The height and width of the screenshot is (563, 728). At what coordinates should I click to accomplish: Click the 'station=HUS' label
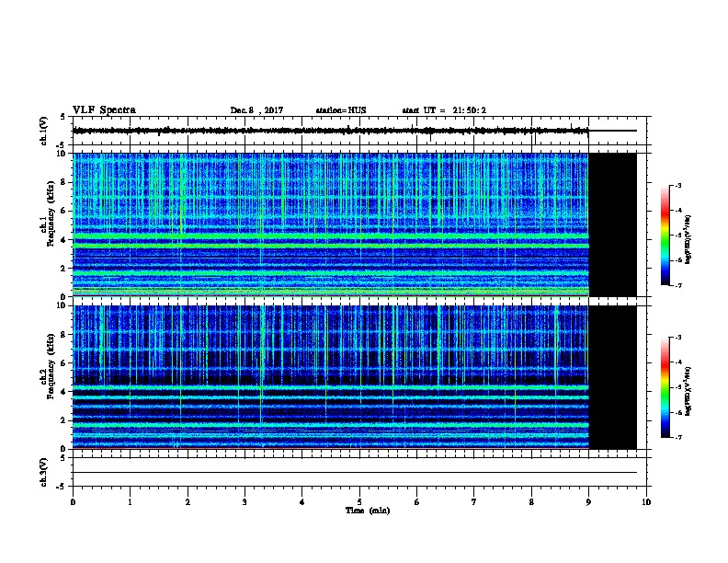click(341, 110)
